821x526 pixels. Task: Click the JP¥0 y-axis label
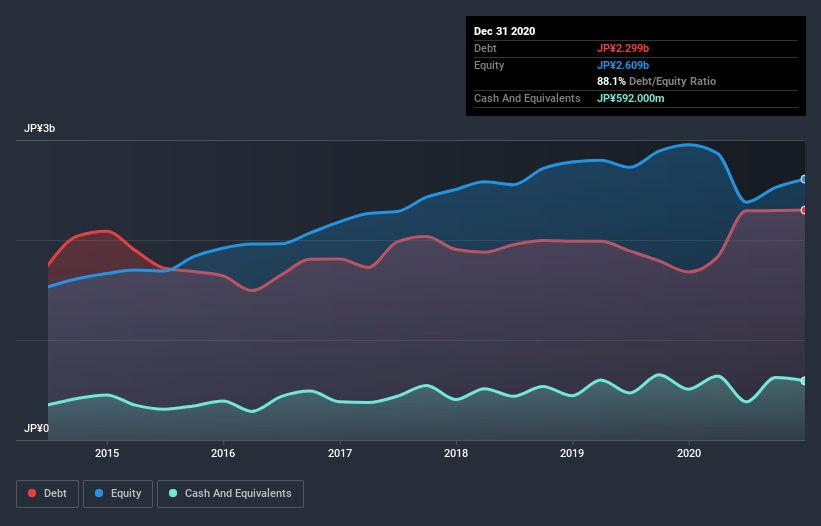tap(36, 428)
